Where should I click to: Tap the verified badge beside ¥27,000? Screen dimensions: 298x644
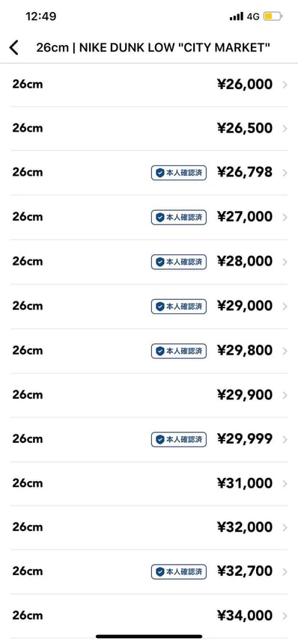click(179, 217)
